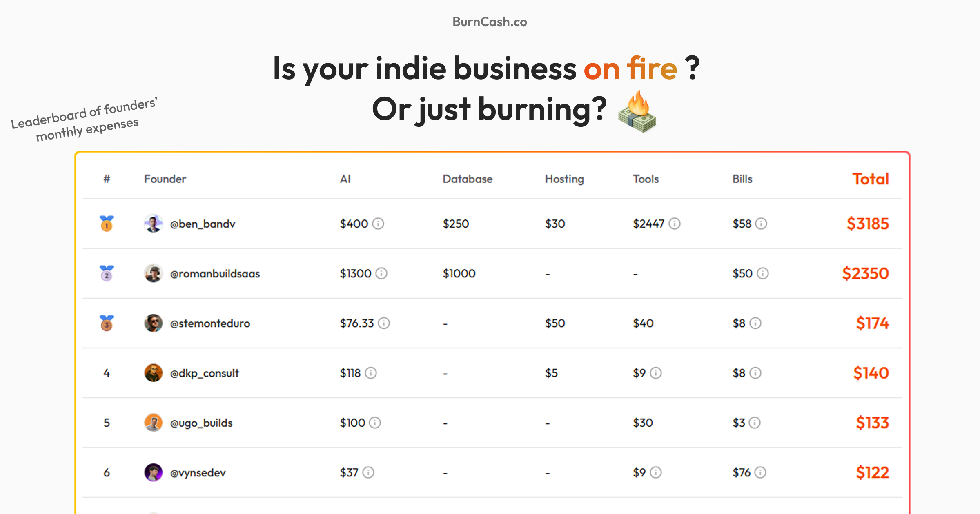Click @ben_bandv's profile avatar
This screenshot has width=980, height=514.
[154, 224]
